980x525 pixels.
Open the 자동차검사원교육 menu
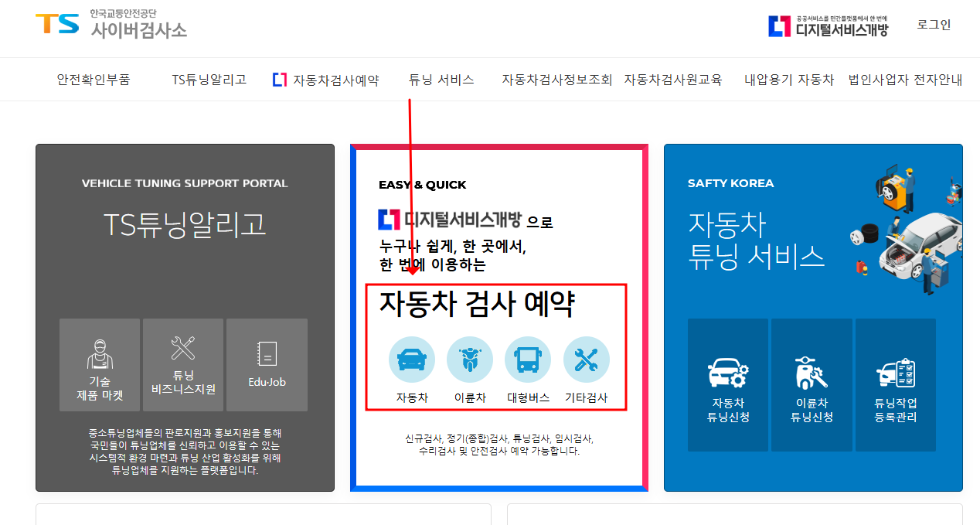[x=673, y=79]
